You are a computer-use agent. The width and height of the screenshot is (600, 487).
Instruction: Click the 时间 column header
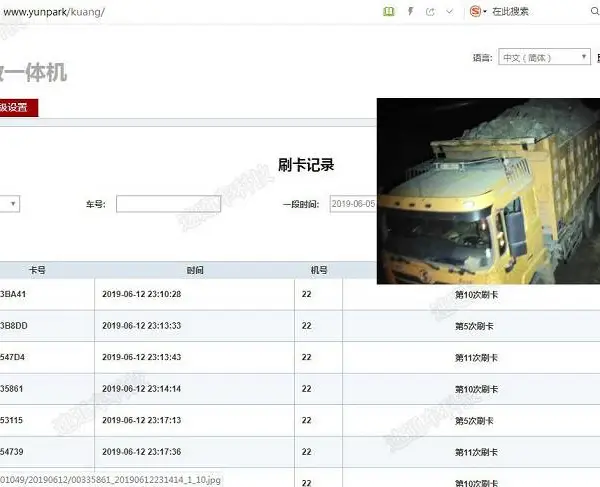pos(195,270)
